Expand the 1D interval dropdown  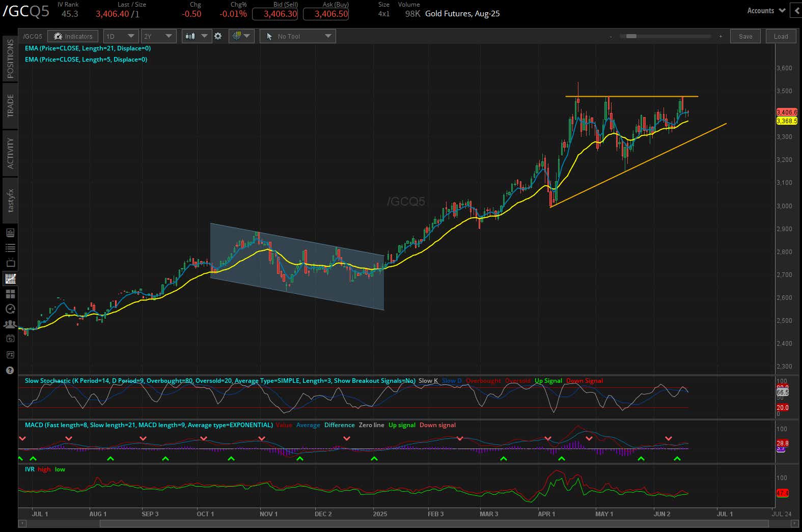coord(121,36)
